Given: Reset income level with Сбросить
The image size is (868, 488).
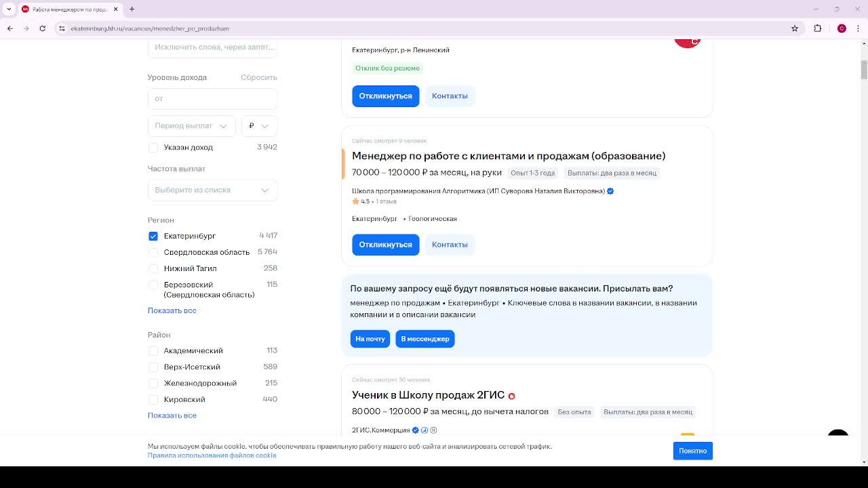Looking at the screenshot, I should (x=259, y=77).
